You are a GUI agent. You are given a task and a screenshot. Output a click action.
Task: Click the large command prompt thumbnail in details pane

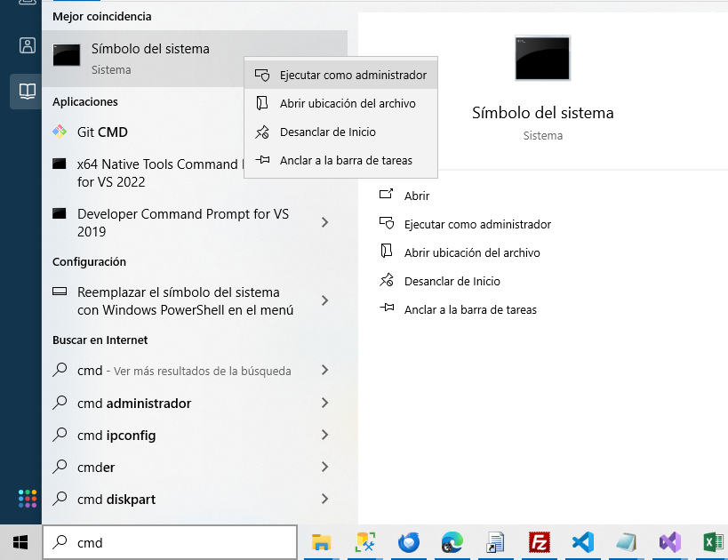pyautogui.click(x=542, y=58)
